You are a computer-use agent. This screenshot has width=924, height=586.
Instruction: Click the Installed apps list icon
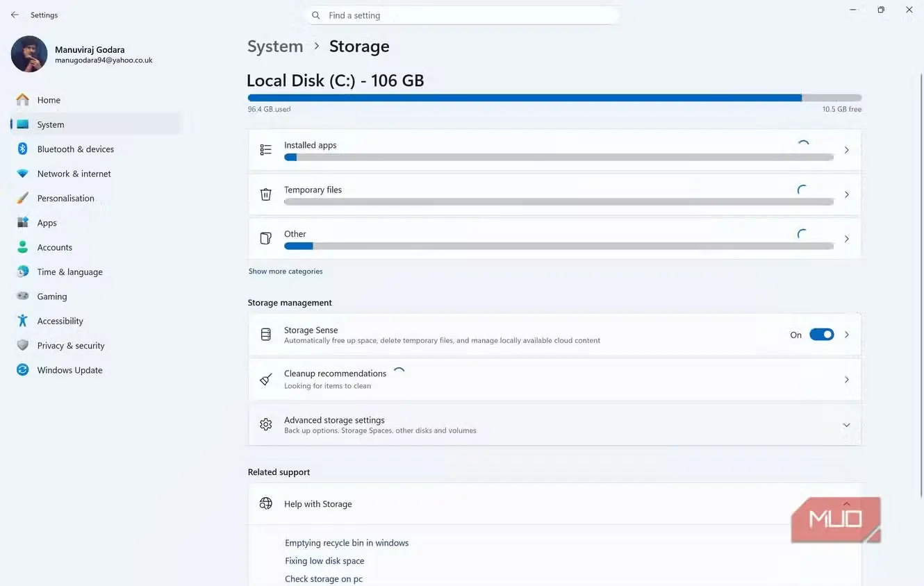[x=265, y=150]
